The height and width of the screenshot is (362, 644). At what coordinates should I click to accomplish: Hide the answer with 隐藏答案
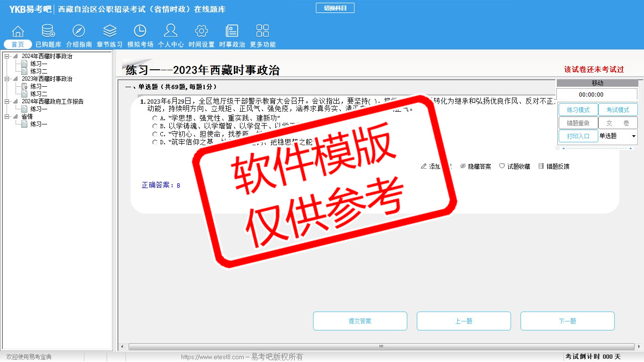(475, 166)
